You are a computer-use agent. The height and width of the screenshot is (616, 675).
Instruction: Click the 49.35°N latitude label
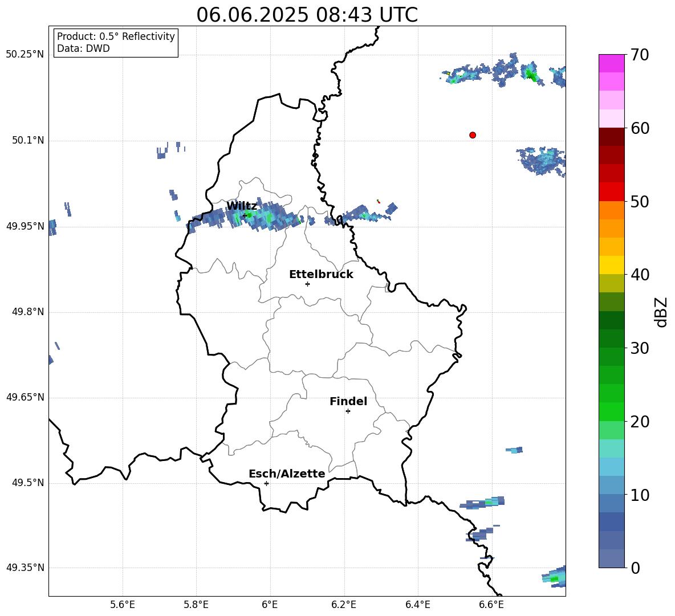(25, 568)
